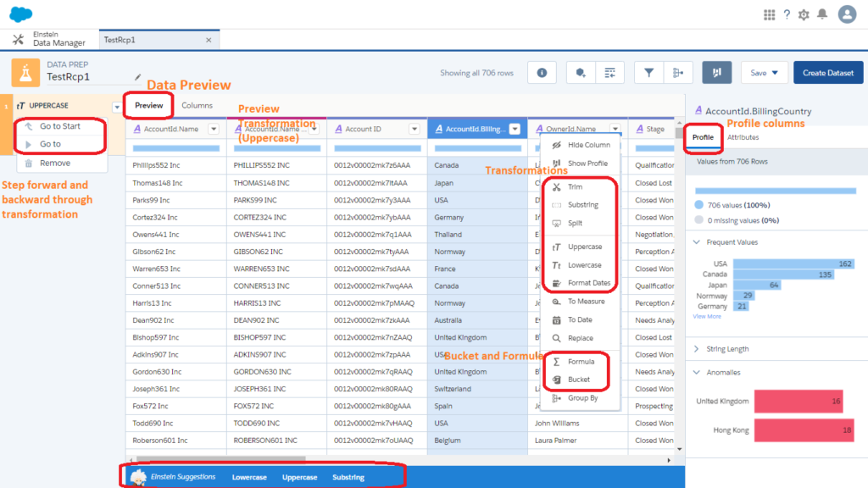Open AccountId.Billing column dropdown
Viewport: 868px width, 488px height.
[515, 129]
